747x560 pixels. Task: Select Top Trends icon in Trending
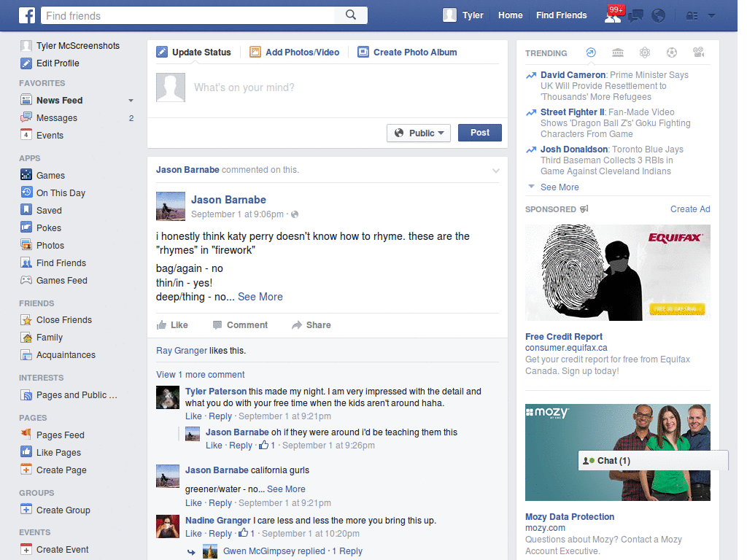[591, 52]
